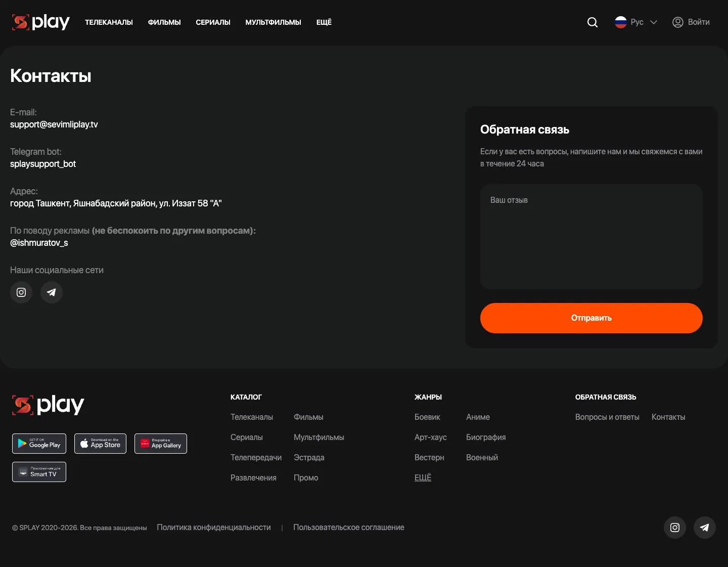Open Telegram icon in the footer bottom bar
728x567 pixels.
pyautogui.click(x=705, y=528)
